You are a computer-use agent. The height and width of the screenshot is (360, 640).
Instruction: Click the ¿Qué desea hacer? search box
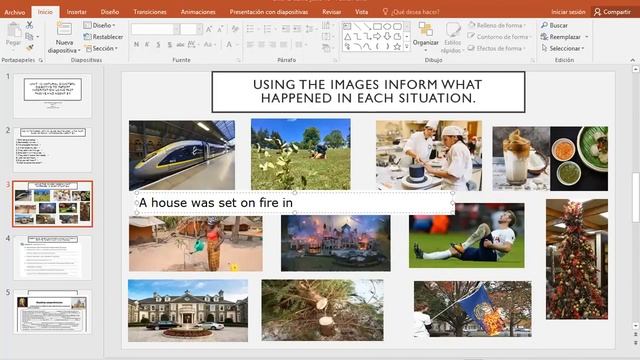coord(411,12)
